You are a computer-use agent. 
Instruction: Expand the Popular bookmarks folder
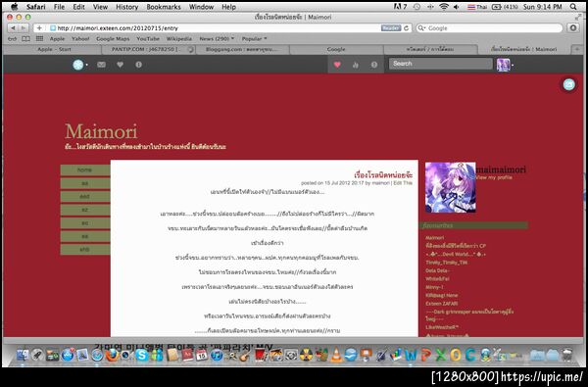(x=254, y=38)
